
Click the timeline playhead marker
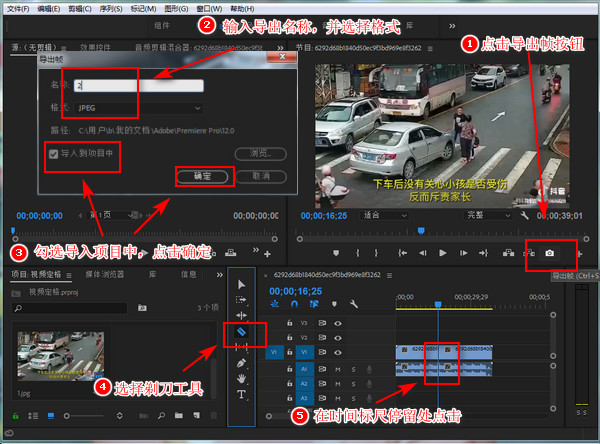(438, 304)
